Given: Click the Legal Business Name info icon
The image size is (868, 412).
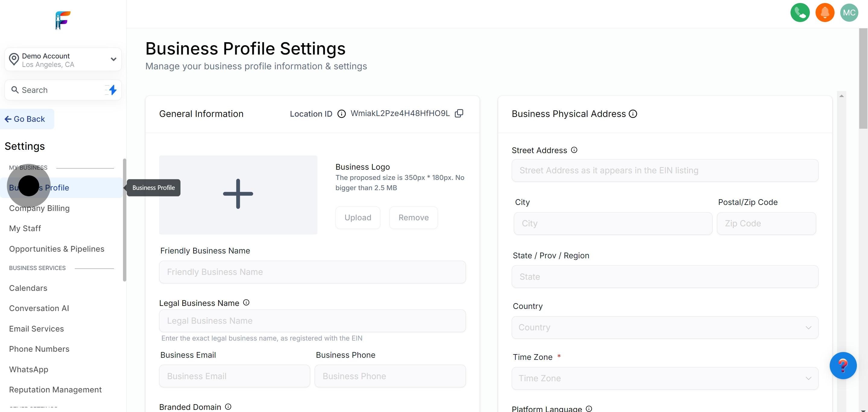Looking at the screenshot, I should [x=246, y=302].
